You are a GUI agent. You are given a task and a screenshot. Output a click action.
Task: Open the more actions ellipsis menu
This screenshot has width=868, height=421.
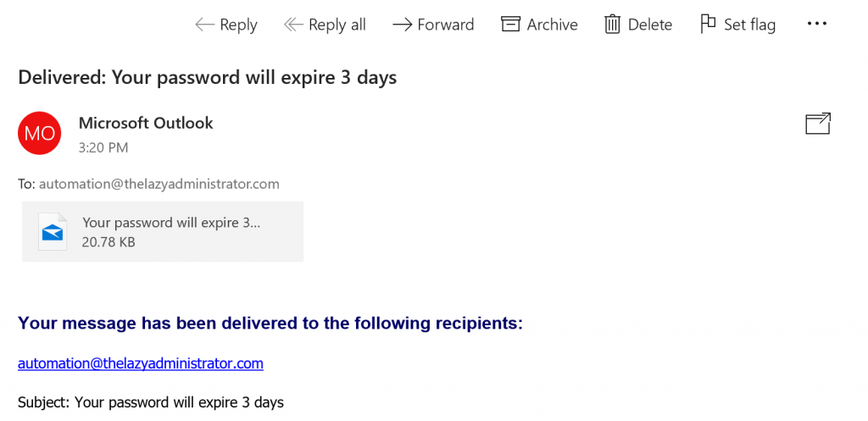(817, 24)
